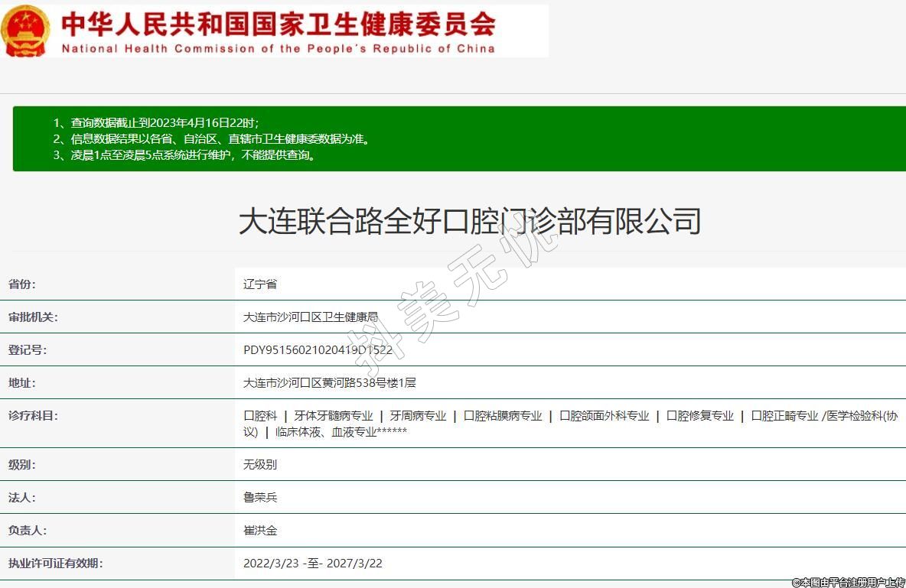This screenshot has height=588, width=906.
Task: Click the clinic name heading 大连联合路全好口腔门诊部有限公司
Action: [470, 222]
